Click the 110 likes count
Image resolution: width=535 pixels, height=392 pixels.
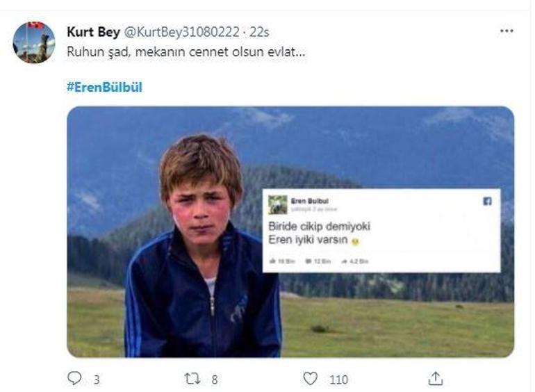point(339,379)
